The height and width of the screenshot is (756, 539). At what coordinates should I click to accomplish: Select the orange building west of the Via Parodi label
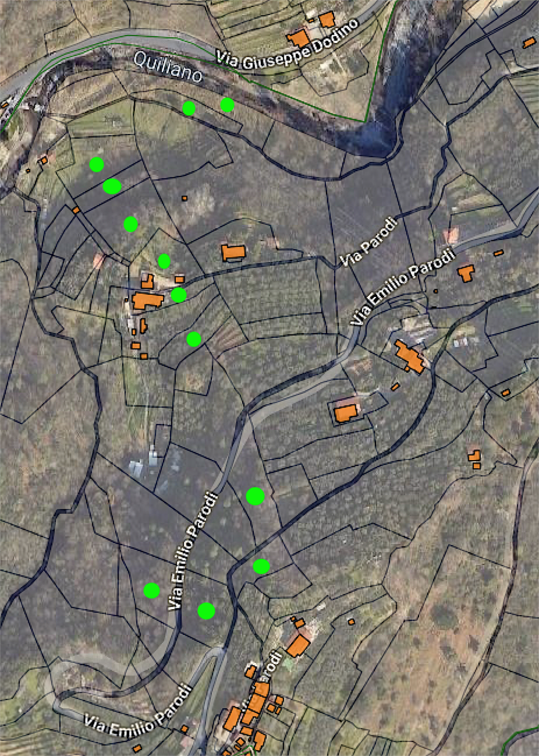coord(233,253)
